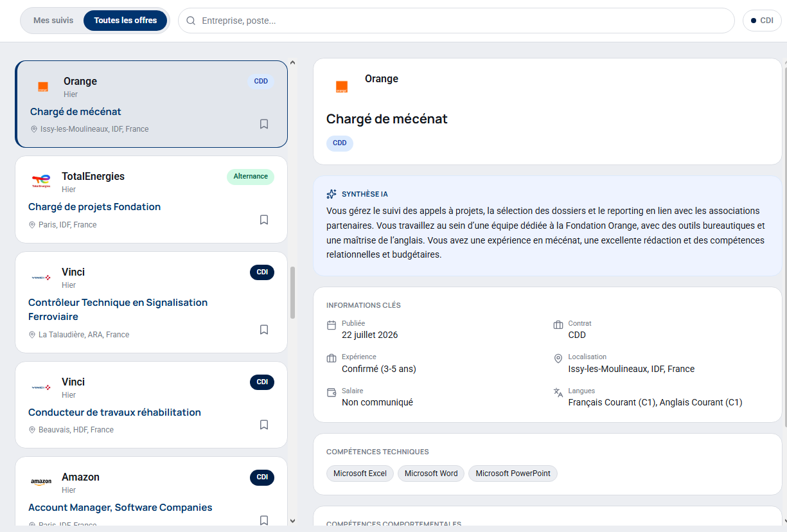Screen dimensions: 787x532
Task: Click the Microsoft PowerPoint skill chip
Action: [x=513, y=474]
